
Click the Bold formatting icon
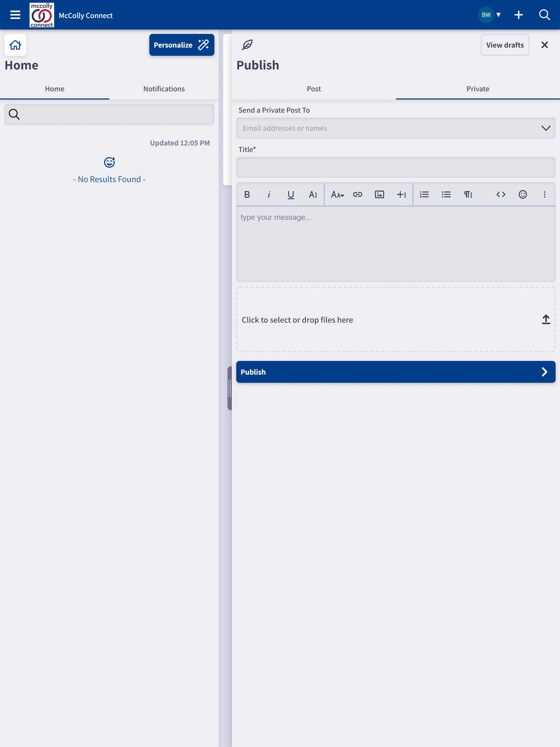[246, 194]
